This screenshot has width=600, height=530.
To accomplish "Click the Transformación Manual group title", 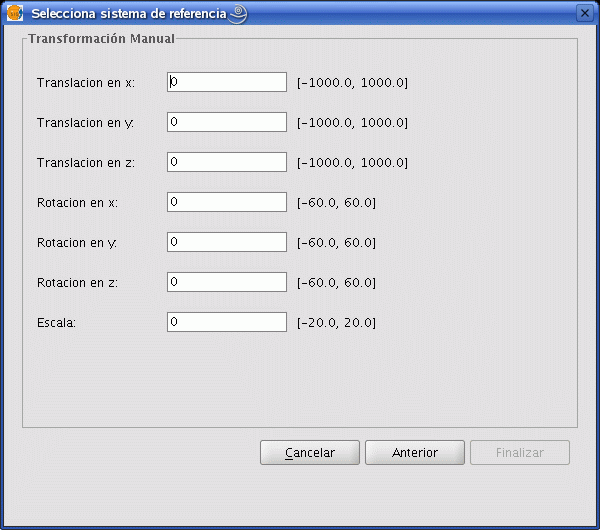I will click(x=101, y=39).
